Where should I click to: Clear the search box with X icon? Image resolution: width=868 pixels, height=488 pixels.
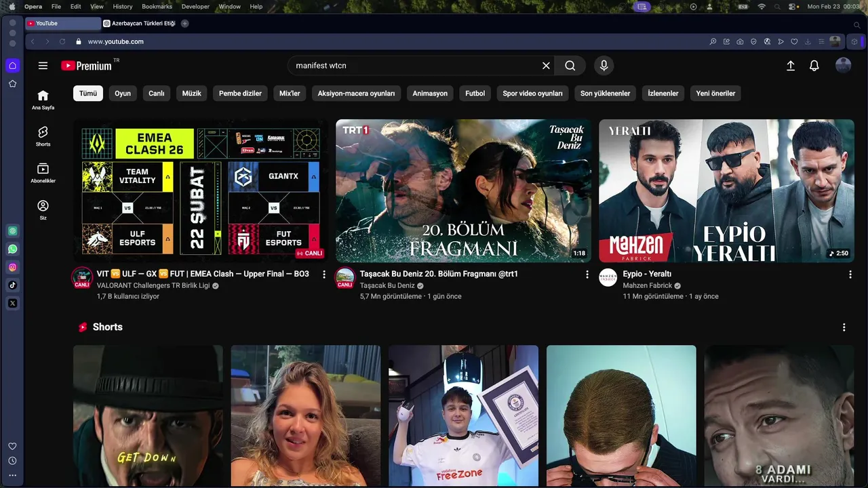546,66
